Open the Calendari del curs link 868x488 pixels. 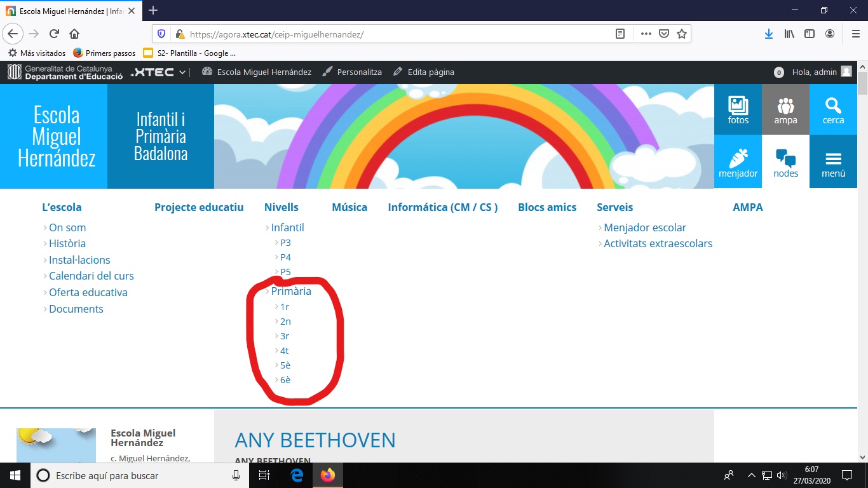click(x=92, y=276)
